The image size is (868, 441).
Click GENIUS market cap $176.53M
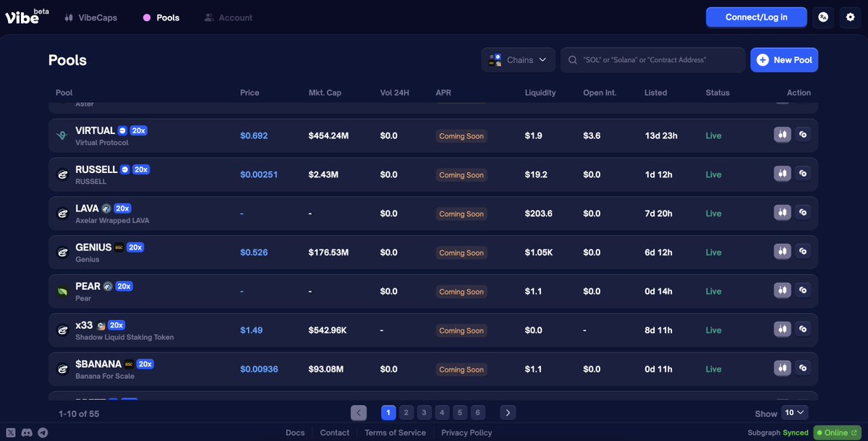[x=328, y=252]
